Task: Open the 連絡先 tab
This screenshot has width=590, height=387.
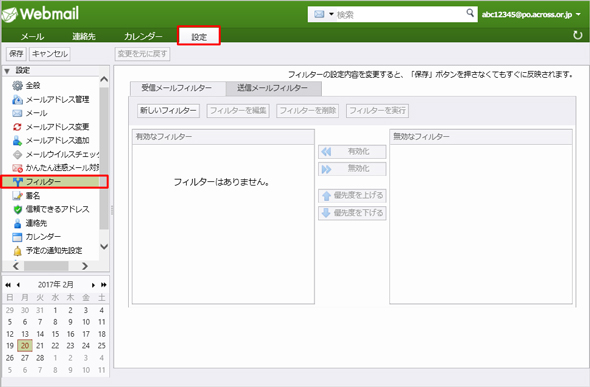Action: 84,36
